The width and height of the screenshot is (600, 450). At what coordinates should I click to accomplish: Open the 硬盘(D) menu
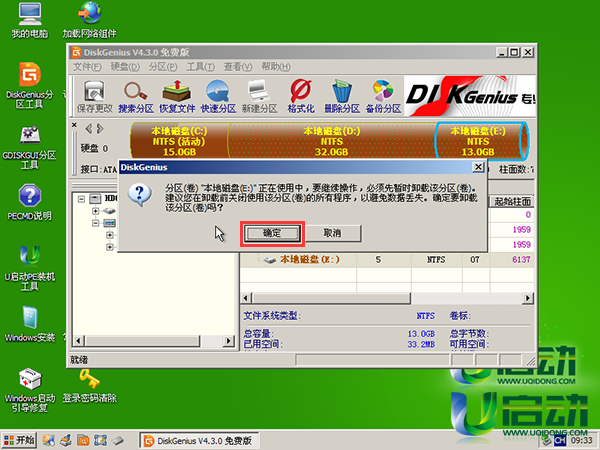pyautogui.click(x=125, y=67)
